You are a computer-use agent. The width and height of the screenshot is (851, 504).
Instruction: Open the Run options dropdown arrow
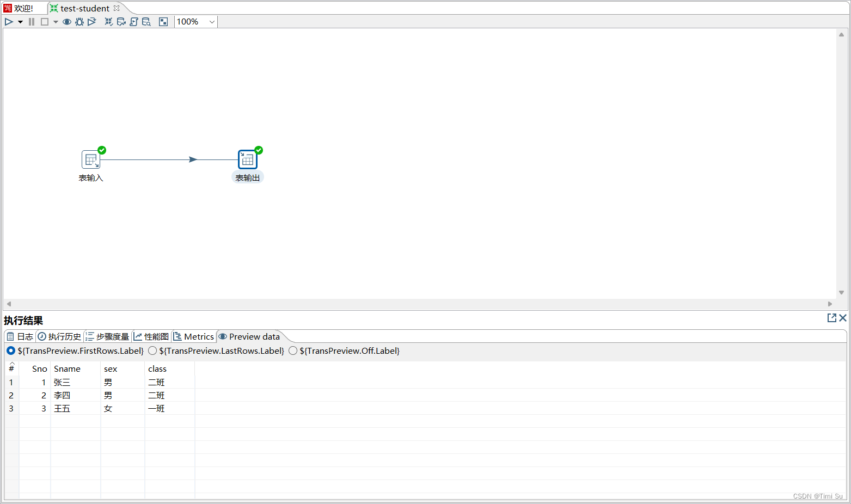click(20, 22)
